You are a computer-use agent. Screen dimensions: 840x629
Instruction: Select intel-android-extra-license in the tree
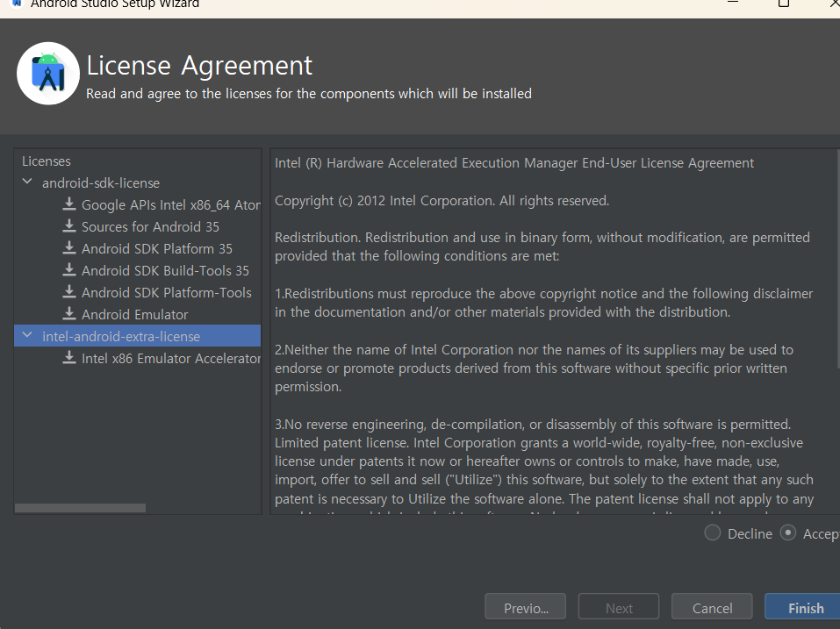[121, 337]
